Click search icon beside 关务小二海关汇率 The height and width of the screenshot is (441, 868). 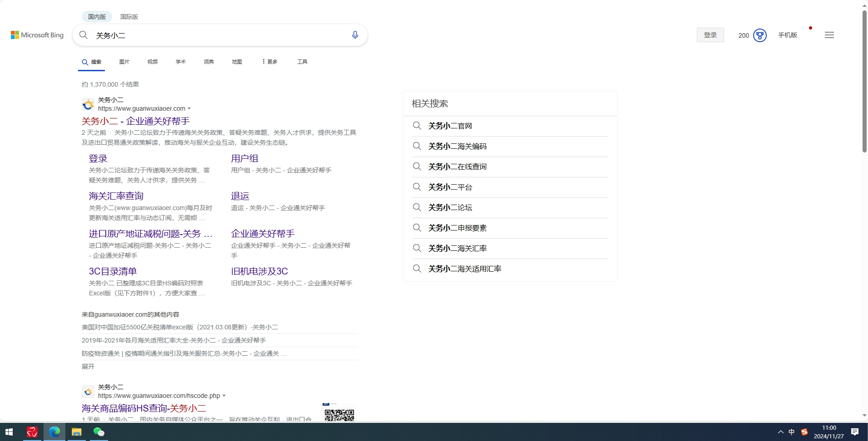tap(417, 248)
